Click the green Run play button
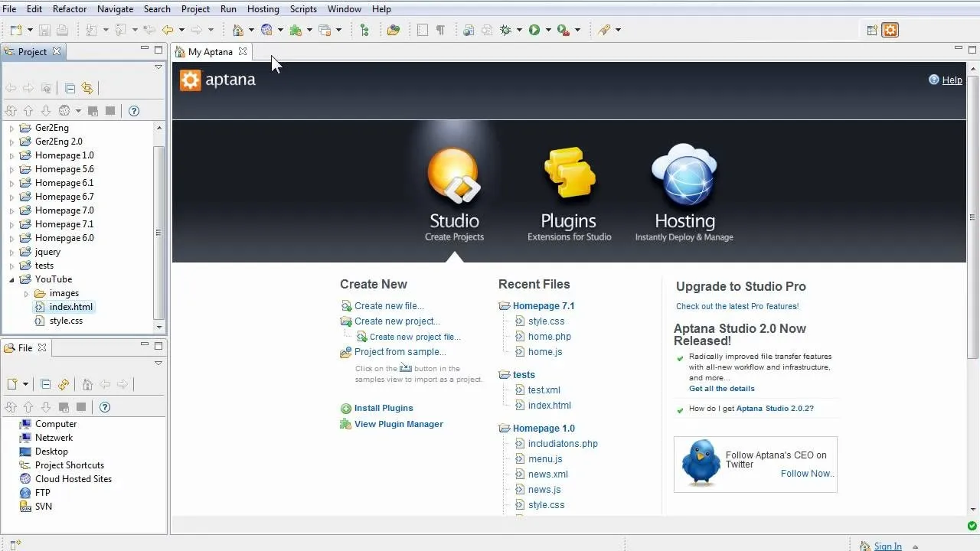 pos(534,30)
